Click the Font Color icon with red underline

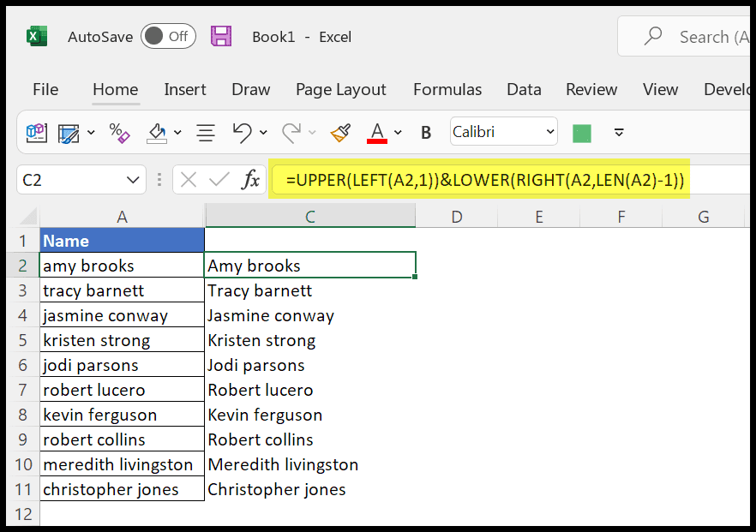(x=377, y=132)
